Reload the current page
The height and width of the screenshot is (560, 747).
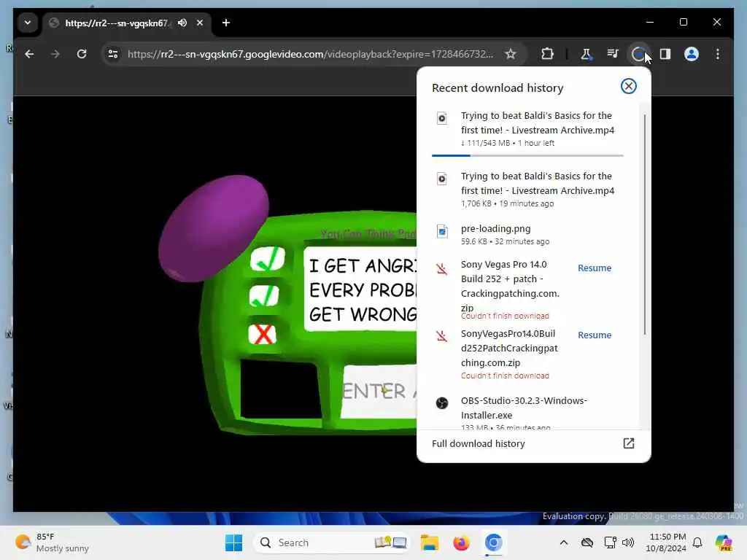(82, 54)
